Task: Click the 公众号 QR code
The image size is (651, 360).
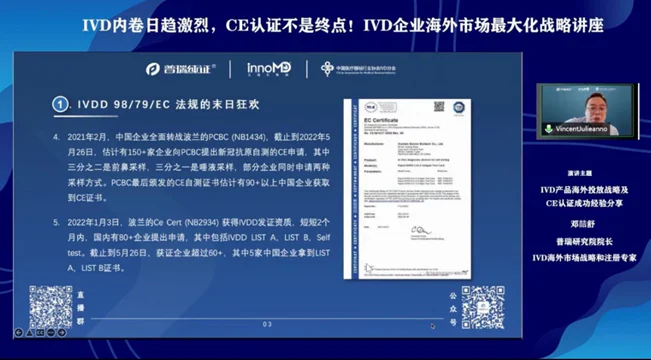Action: tap(483, 307)
